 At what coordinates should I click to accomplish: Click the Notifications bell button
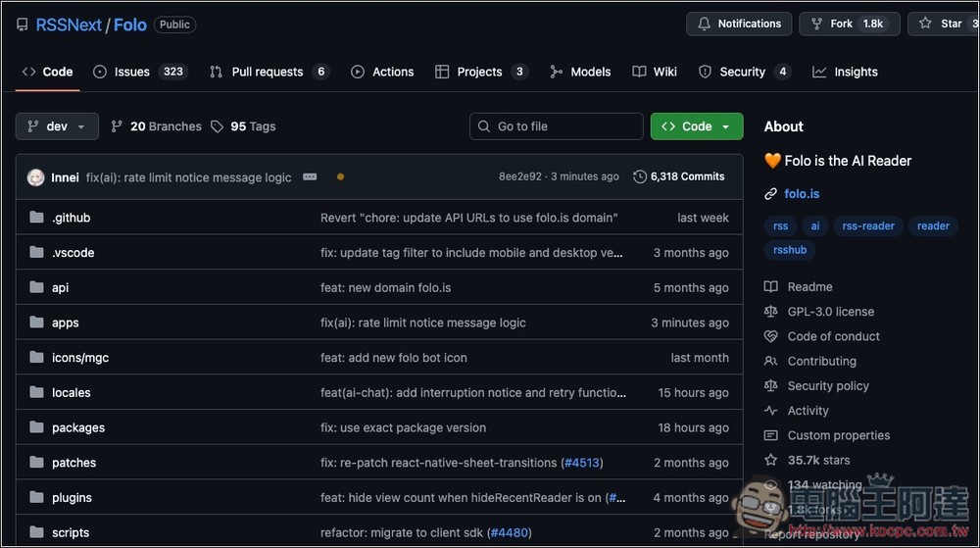coord(739,24)
